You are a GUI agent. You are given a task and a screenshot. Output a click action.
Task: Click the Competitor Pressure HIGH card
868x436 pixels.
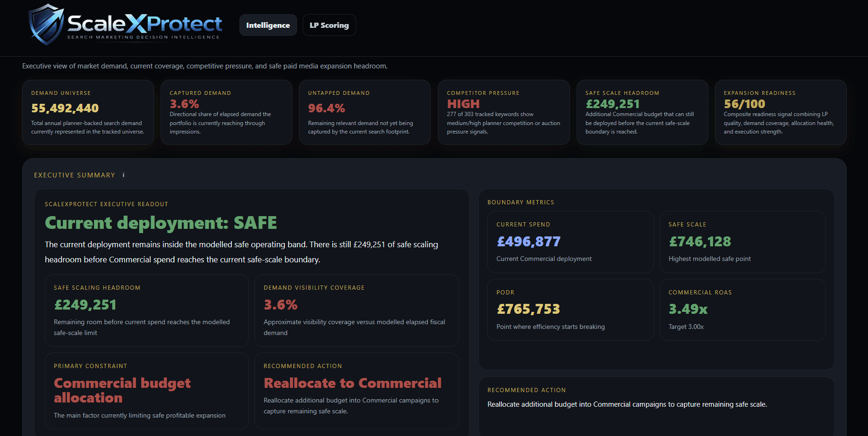(x=503, y=112)
